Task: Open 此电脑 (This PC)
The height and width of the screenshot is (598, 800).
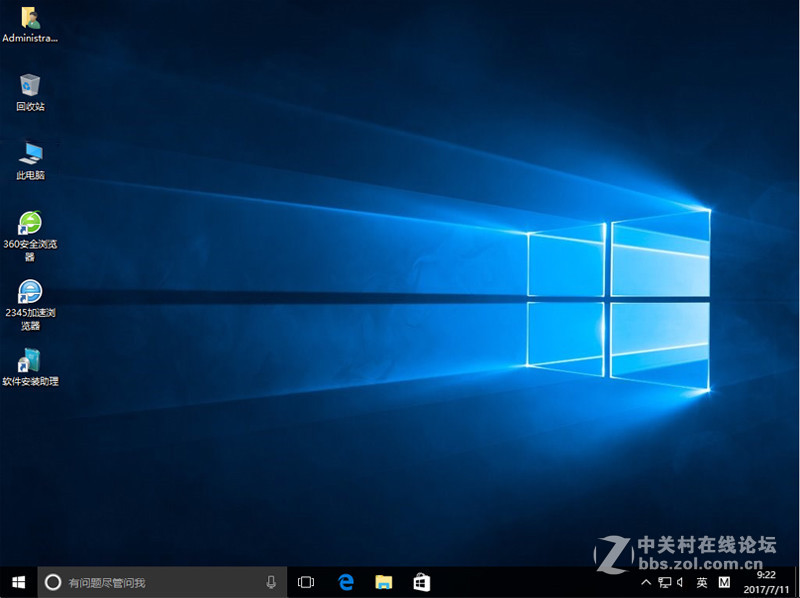Action: [30, 156]
